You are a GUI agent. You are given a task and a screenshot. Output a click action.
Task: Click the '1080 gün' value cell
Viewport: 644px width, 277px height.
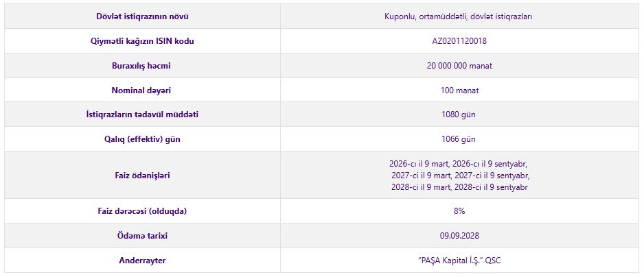click(459, 115)
